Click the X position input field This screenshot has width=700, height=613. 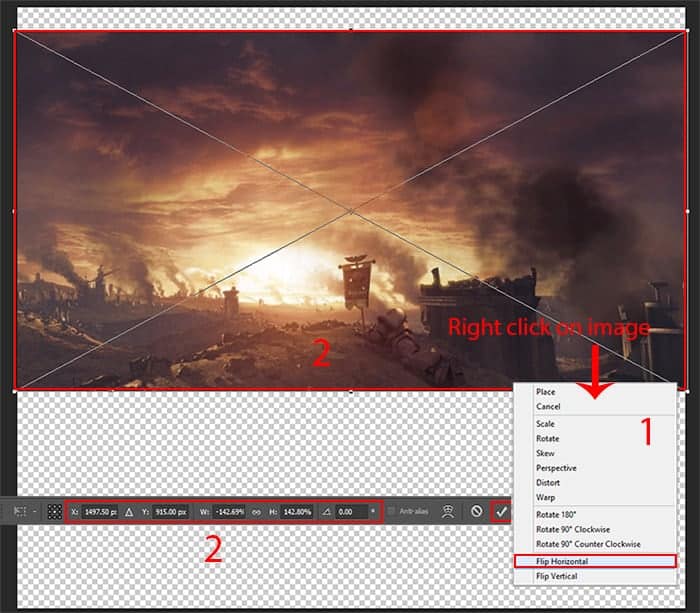click(x=99, y=511)
